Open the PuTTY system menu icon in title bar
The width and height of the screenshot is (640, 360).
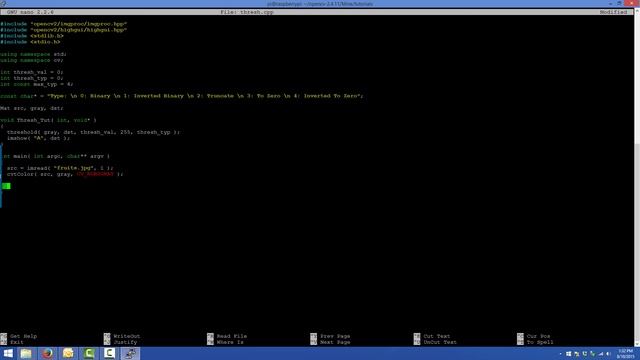(x=3, y=4)
